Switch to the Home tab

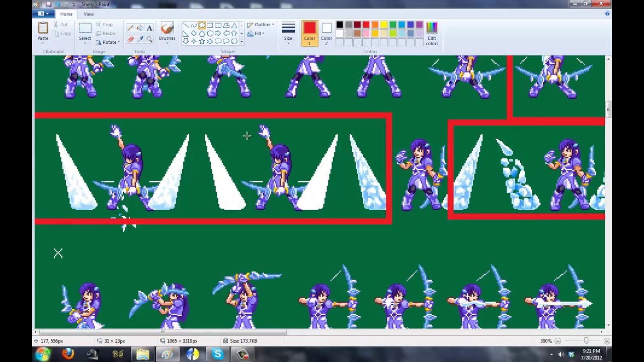coord(66,14)
